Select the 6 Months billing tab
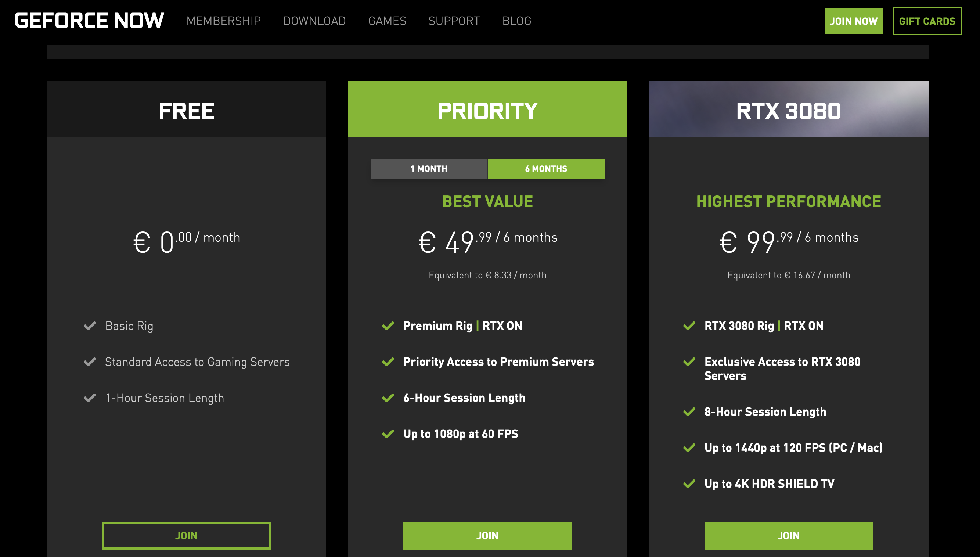This screenshot has width=980, height=557. click(x=546, y=169)
